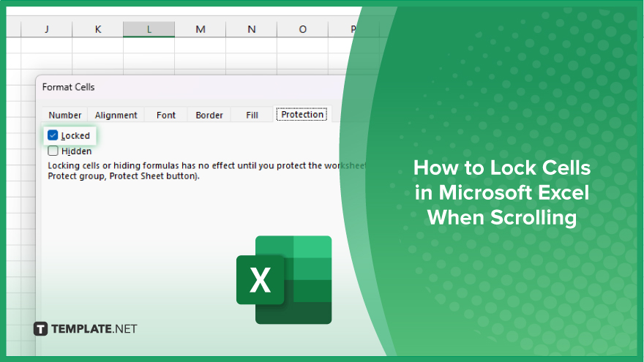The image size is (644, 362).
Task: Click the TEMPLATE.NET brand text
Action: point(94,329)
